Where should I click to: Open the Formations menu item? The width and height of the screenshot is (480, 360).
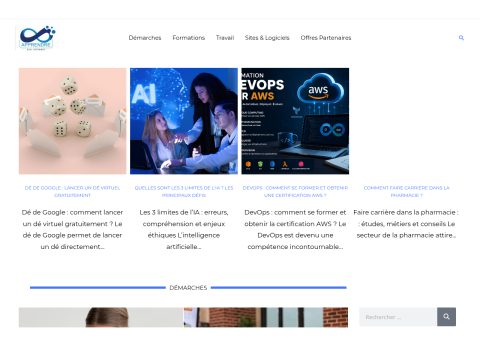[x=189, y=38]
